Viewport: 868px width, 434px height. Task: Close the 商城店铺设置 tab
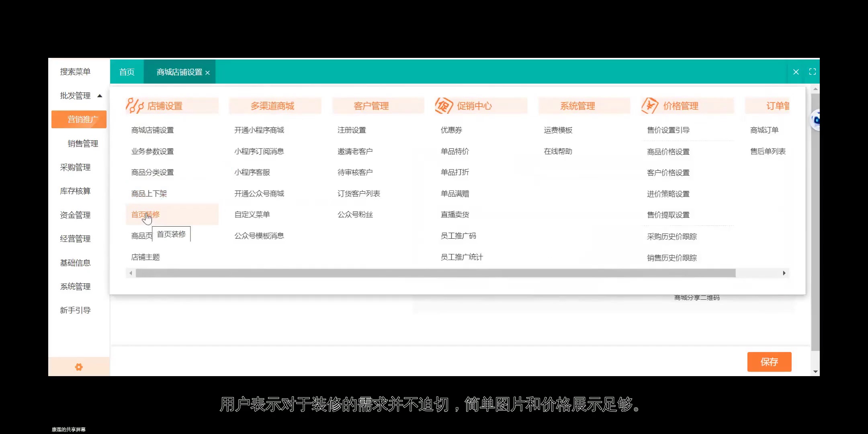click(x=208, y=73)
